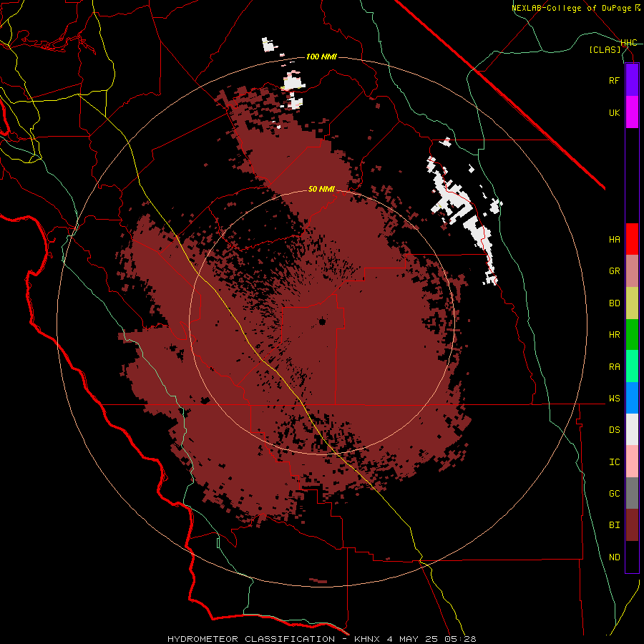Click the 100 NMI range ring label
This screenshot has width=644, height=644.
pyautogui.click(x=321, y=57)
